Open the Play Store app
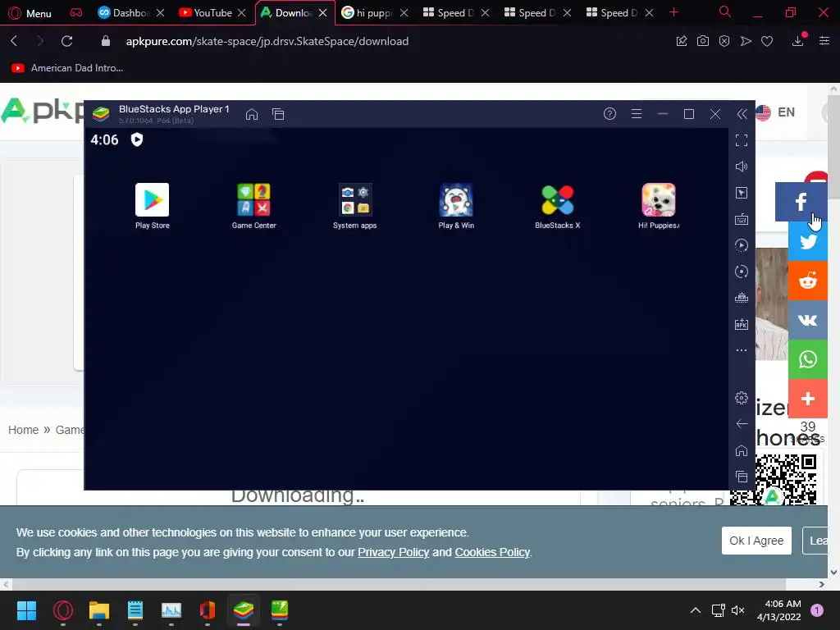 [x=152, y=206]
